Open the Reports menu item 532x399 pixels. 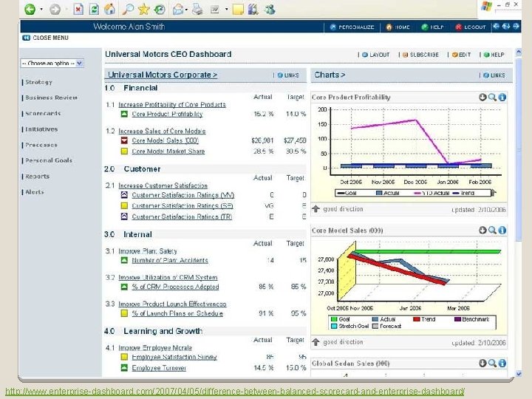click(x=38, y=177)
